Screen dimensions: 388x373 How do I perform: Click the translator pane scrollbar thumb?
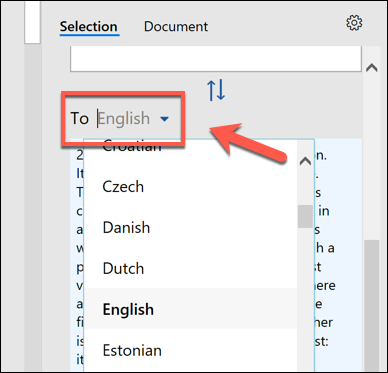pos(372,305)
